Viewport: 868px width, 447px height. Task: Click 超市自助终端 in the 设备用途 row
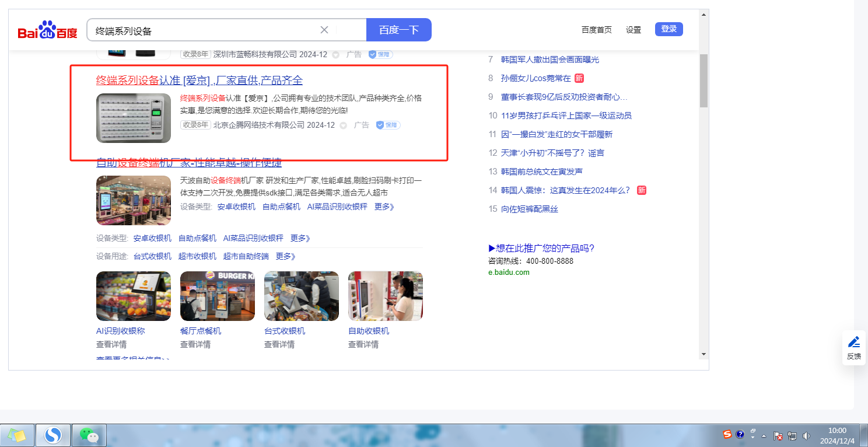pos(246,256)
